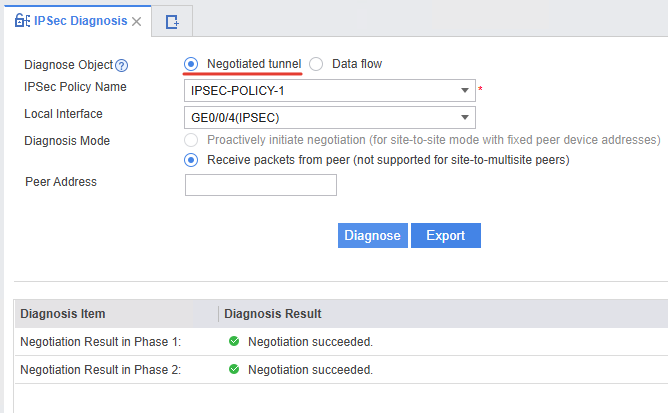Screen dimensions: 668x413
Task: Click the IPSec Diagnosis tab icon
Action: [22, 21]
